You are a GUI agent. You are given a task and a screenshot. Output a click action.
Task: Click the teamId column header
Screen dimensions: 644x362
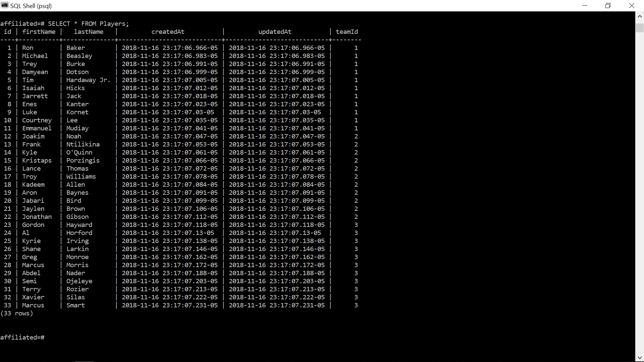point(346,32)
